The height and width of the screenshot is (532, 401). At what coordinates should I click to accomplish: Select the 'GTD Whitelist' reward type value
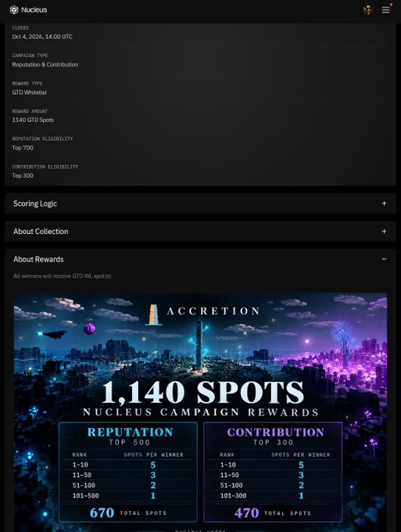tap(30, 92)
